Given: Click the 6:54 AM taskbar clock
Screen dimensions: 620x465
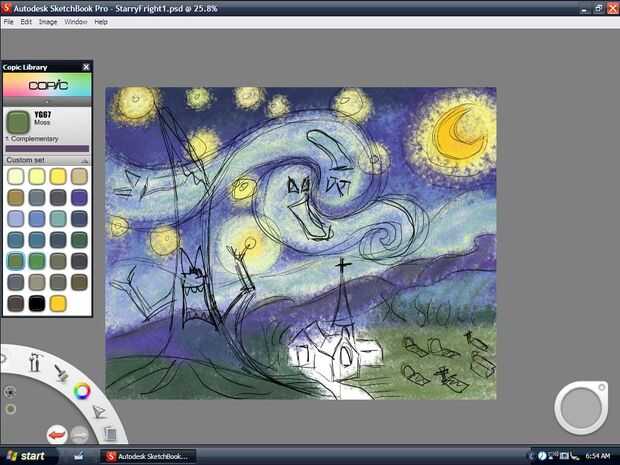Looking at the screenshot, I should click(x=598, y=456).
